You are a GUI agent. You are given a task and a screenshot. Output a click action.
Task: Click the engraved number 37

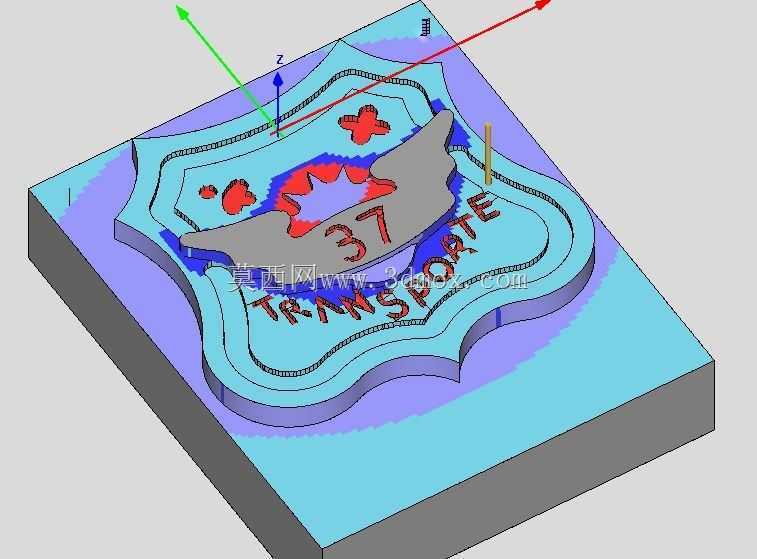click(358, 232)
